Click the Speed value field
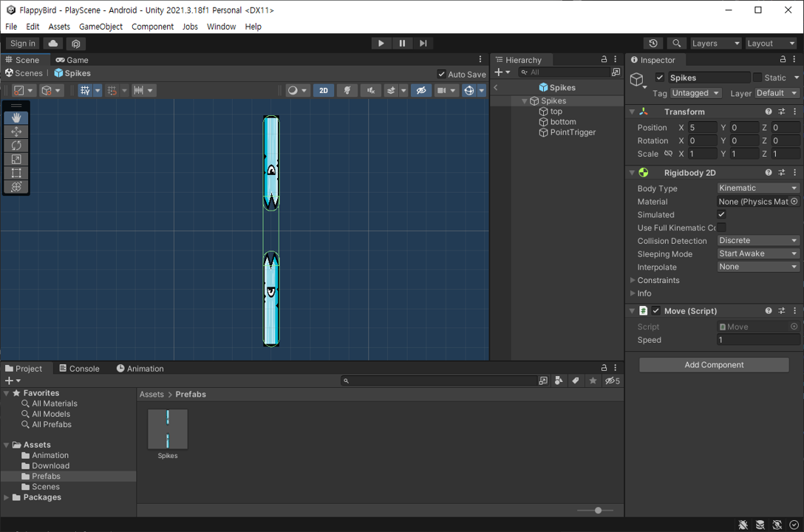804x532 pixels. pos(758,340)
